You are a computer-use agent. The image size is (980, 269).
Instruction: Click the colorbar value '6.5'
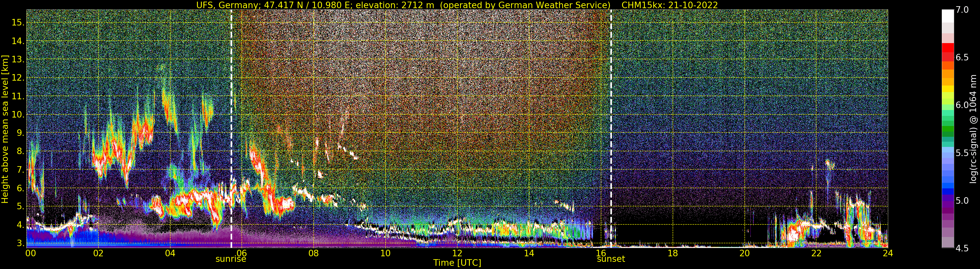click(x=961, y=57)
